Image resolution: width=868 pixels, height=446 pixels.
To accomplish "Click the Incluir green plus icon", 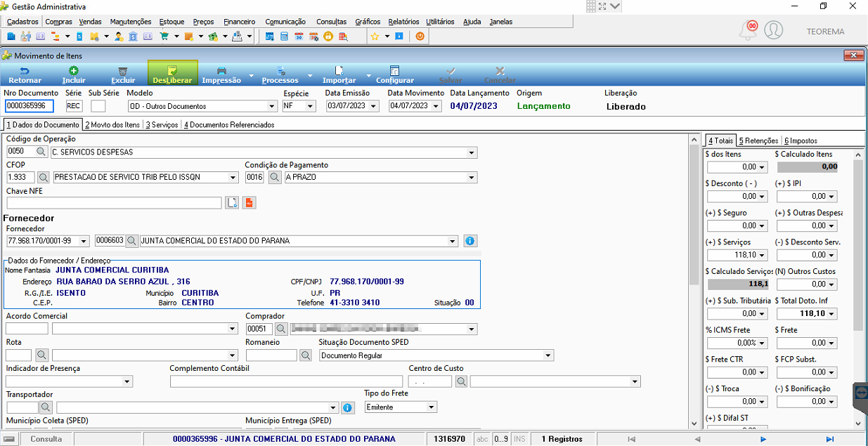I will click(74, 70).
